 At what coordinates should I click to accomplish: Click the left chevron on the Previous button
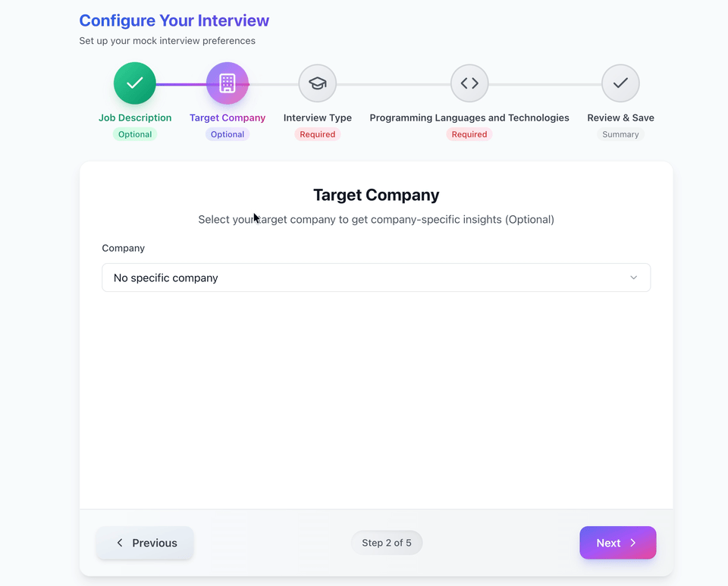tap(120, 543)
